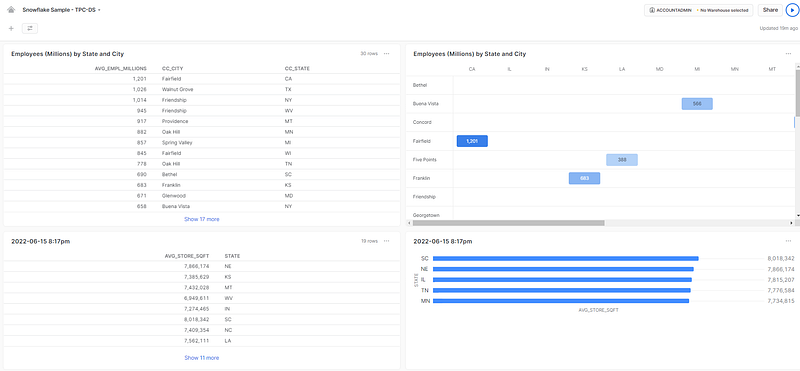This screenshot has width=800, height=371.
Task: Open the filters icon button
Action: point(30,29)
